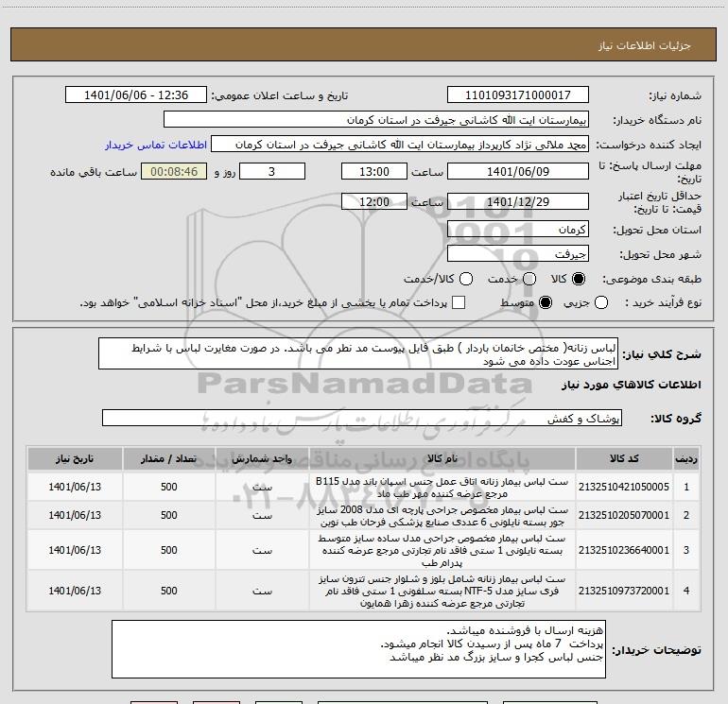Click need date 1401/06/13 in row 3
The image size is (728, 704).
click(x=75, y=550)
